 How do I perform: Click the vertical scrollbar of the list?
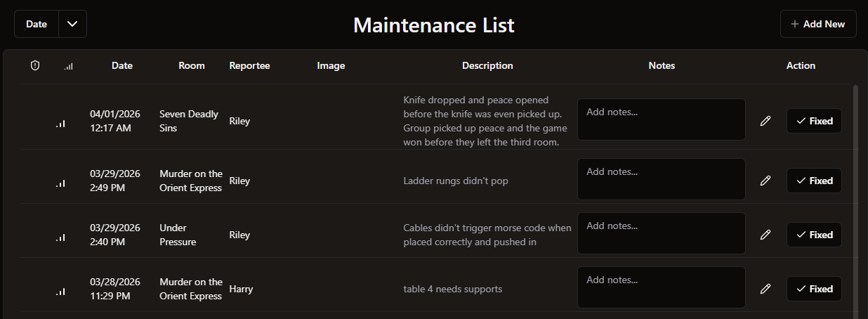tap(855, 197)
